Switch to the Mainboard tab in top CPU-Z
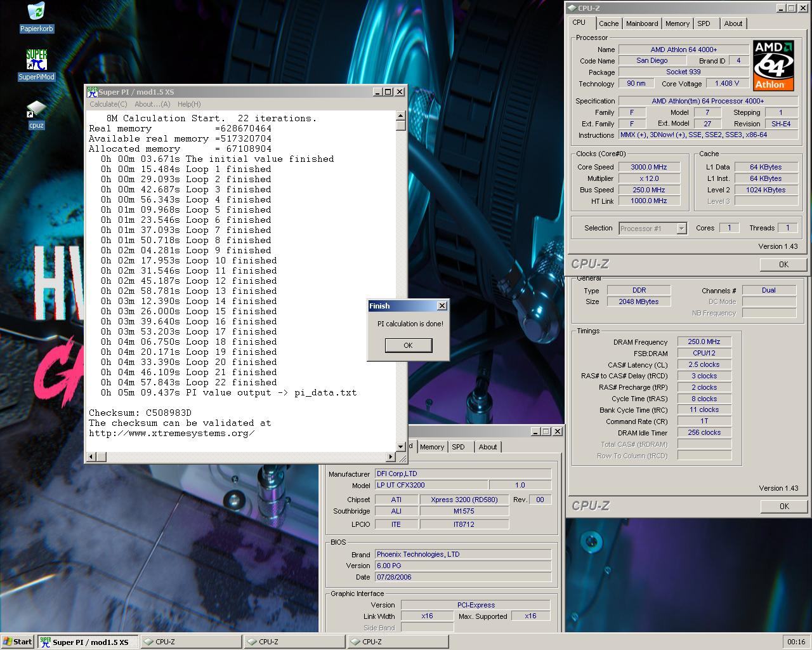Image resolution: width=812 pixels, height=650 pixels. pos(642,23)
